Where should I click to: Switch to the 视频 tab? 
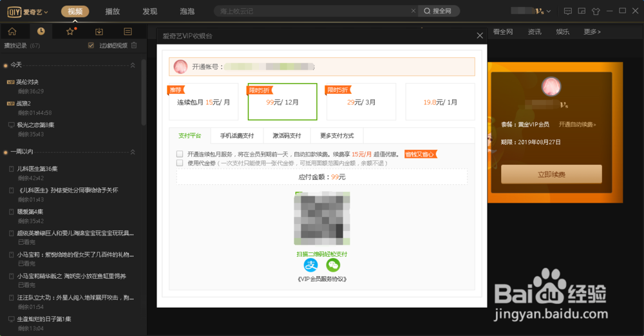click(75, 12)
